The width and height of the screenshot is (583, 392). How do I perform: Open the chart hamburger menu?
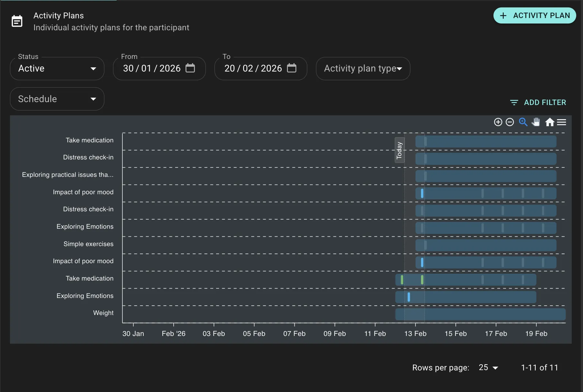pyautogui.click(x=561, y=122)
